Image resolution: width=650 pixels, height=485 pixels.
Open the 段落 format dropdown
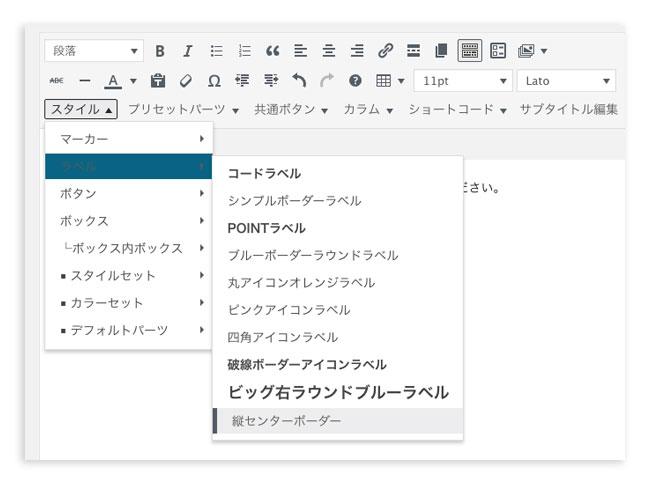click(94, 51)
